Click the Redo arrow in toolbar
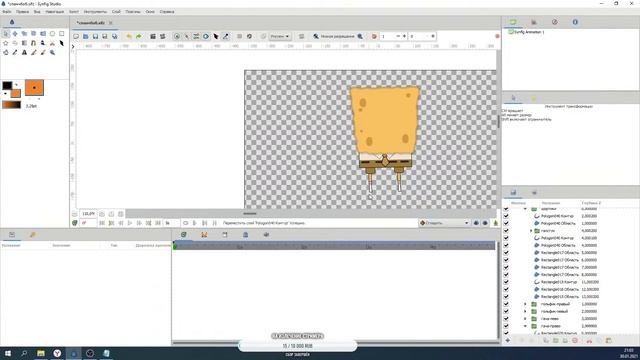 point(139,36)
